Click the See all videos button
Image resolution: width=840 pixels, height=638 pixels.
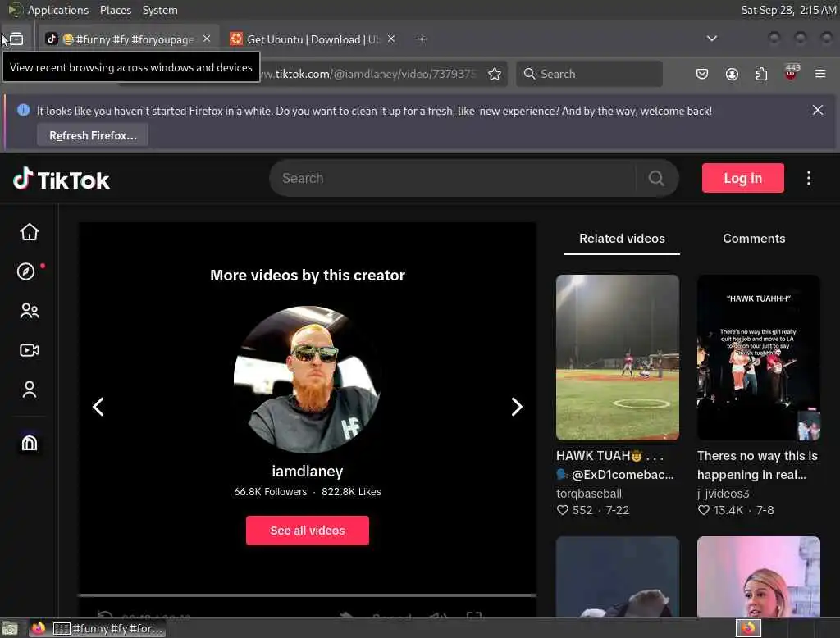click(x=308, y=531)
